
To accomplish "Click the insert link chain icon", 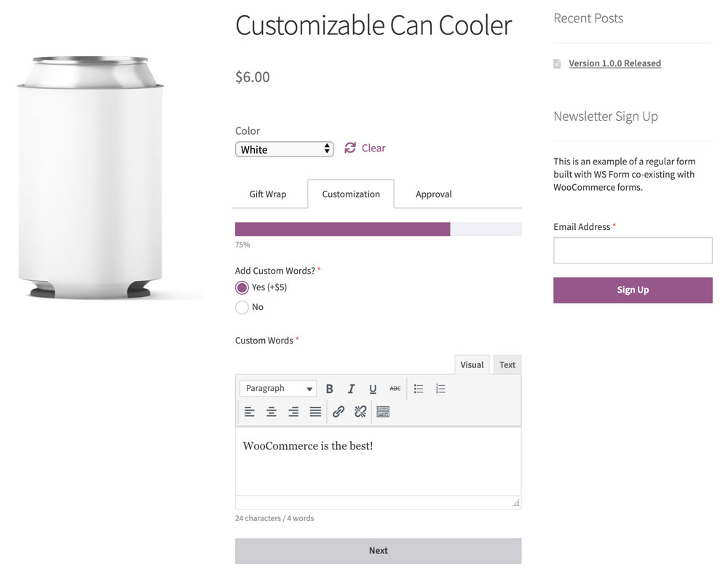I will [339, 412].
